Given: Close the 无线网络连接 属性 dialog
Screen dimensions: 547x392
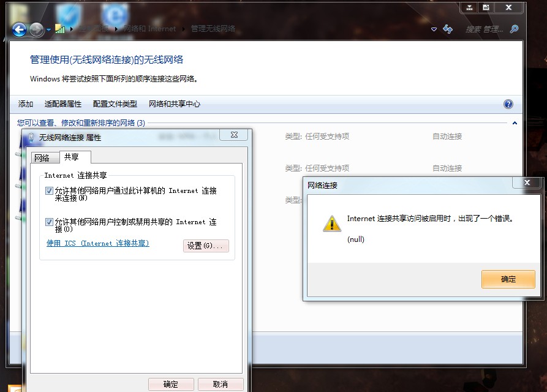Looking at the screenshot, I should pos(234,135).
